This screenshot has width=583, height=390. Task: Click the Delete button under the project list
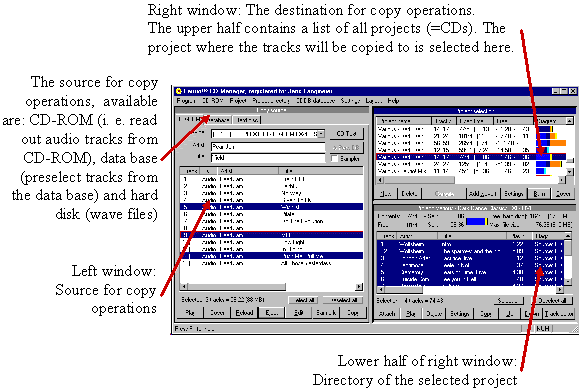point(409,194)
